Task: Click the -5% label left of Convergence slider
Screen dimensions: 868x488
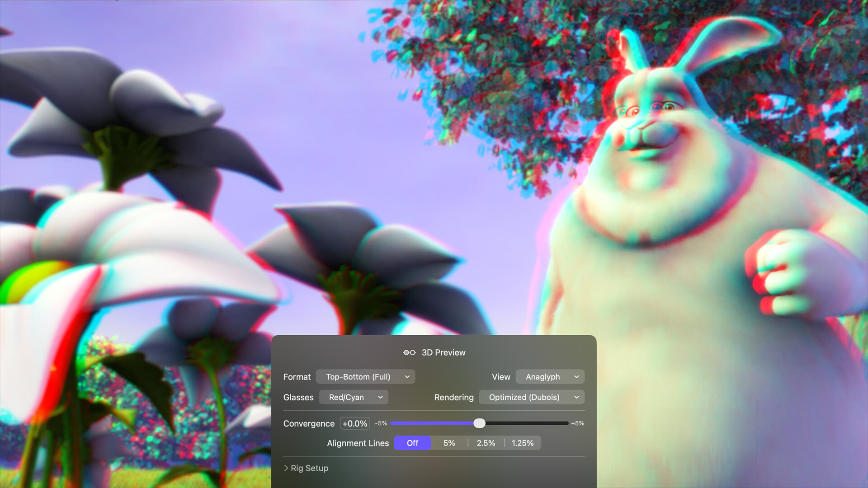Action: (381, 423)
